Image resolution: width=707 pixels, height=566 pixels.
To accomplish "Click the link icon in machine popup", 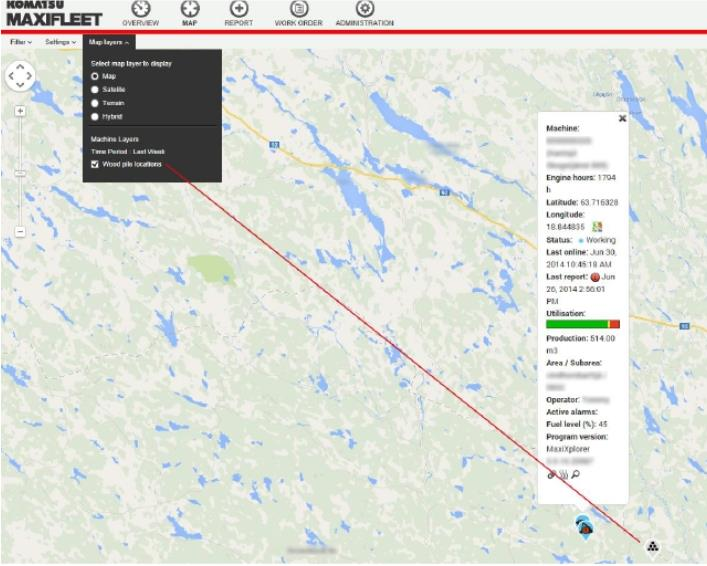I will point(551,474).
